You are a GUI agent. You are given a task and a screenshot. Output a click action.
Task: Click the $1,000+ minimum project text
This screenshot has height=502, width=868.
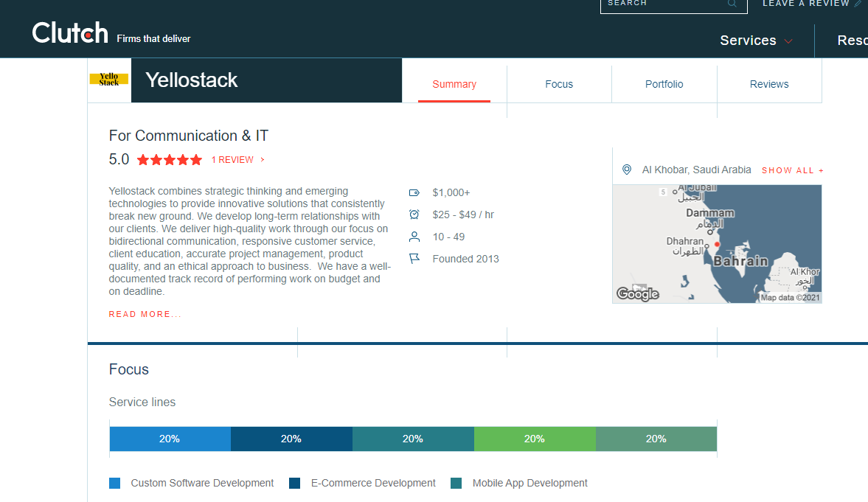(451, 192)
